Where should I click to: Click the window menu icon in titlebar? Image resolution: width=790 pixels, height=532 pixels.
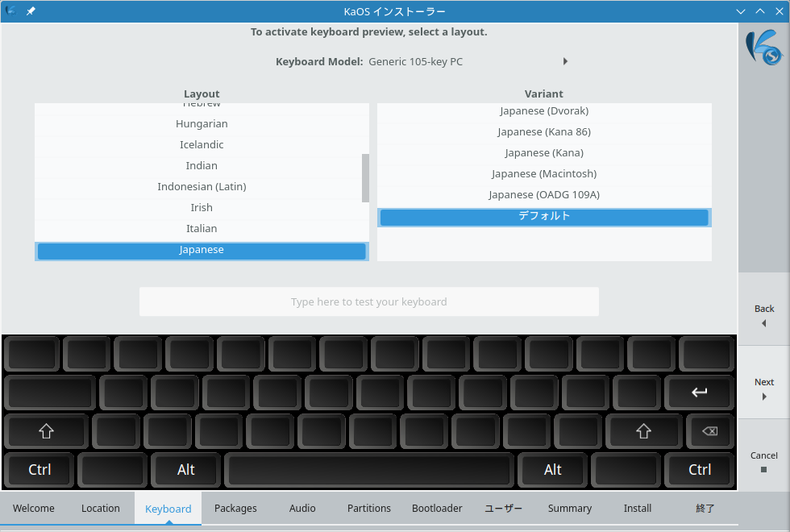click(x=10, y=11)
